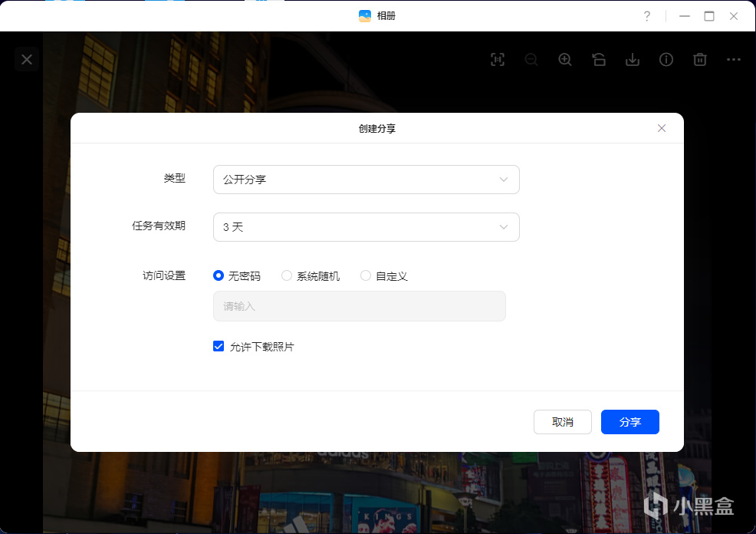Click the original-size 1:1 view icon
The image size is (756, 534).
point(498,59)
